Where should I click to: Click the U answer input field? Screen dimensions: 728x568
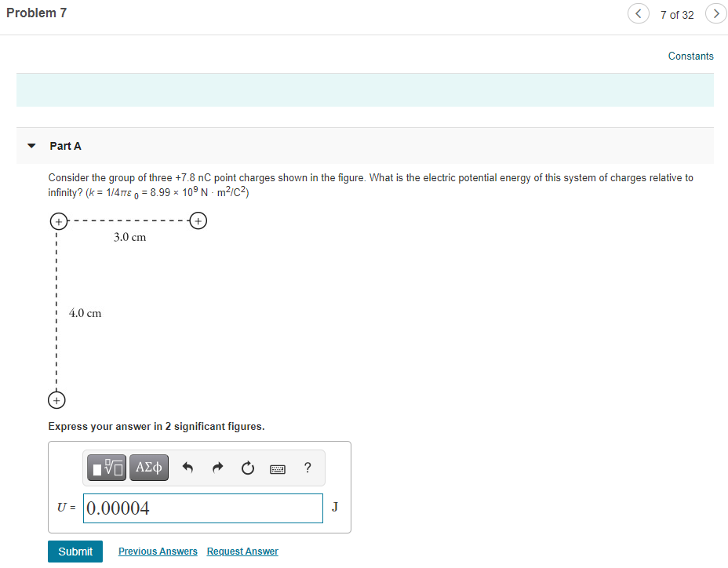203,508
